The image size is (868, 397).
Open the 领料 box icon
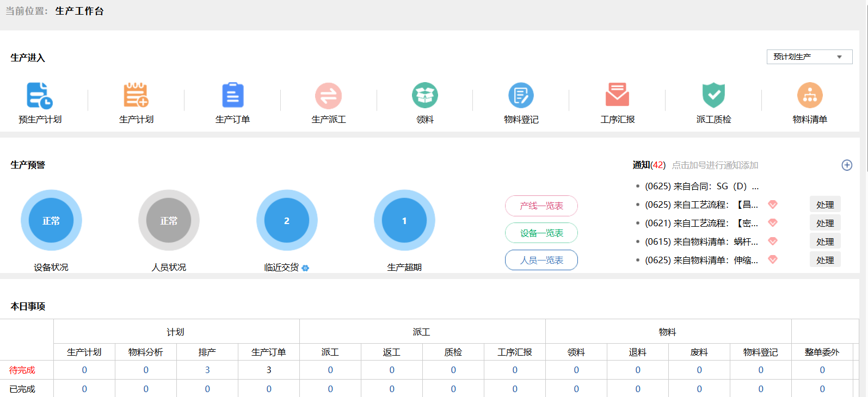click(x=425, y=96)
